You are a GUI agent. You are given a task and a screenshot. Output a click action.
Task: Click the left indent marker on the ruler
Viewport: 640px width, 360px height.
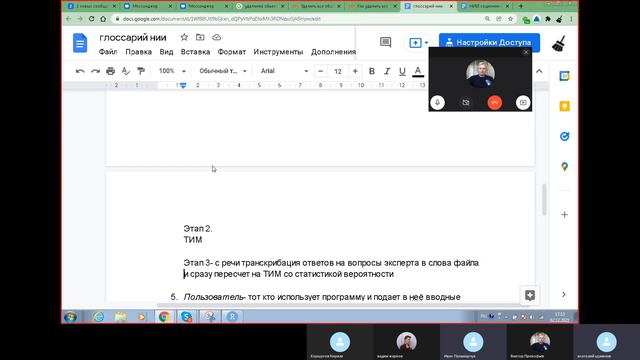(x=183, y=85)
